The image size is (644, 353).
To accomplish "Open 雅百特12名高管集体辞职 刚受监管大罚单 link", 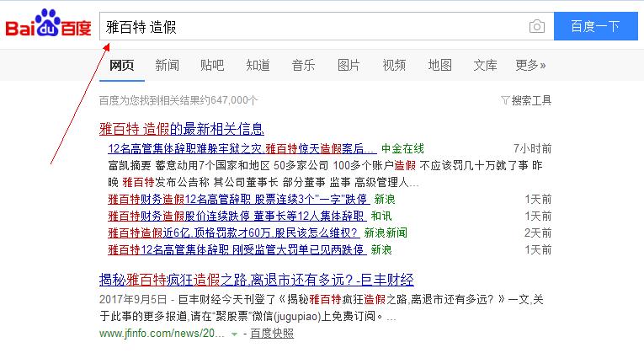I will click(x=237, y=250).
